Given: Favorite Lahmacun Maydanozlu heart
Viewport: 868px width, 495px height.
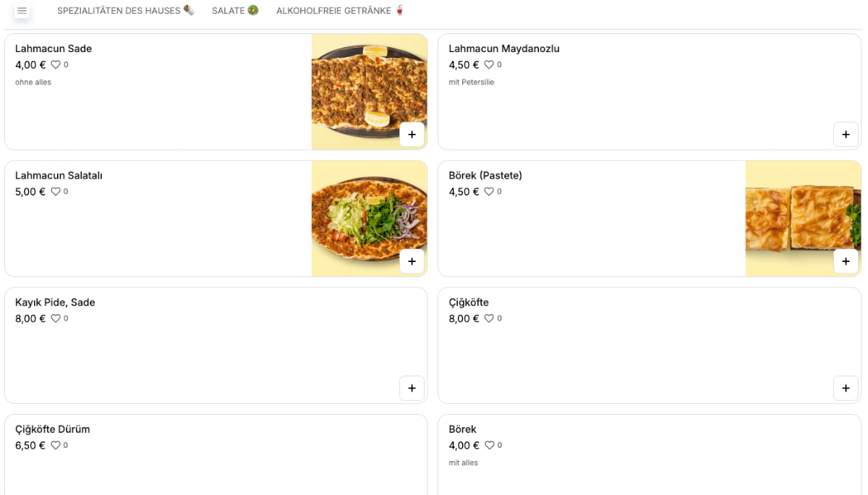Looking at the screenshot, I should (x=489, y=65).
